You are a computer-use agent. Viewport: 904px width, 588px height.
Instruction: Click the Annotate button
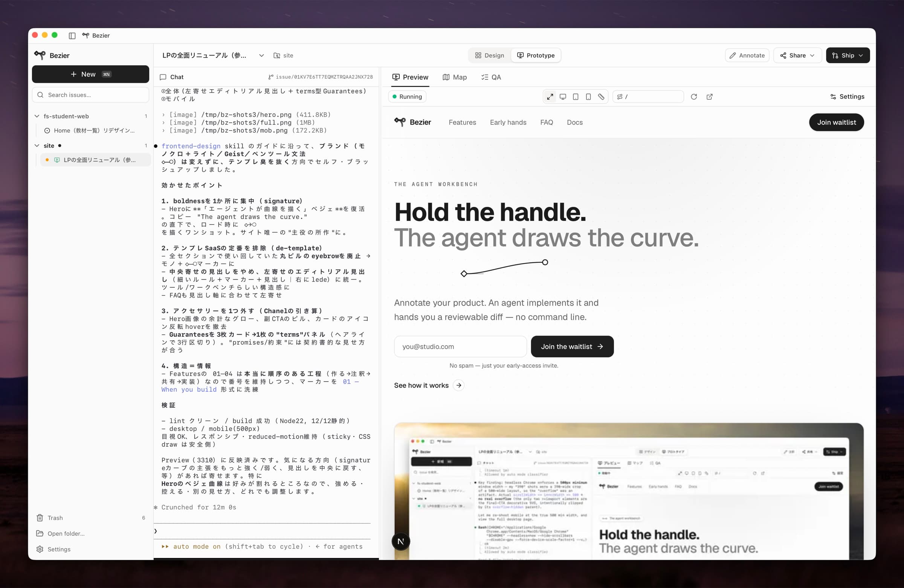pos(747,55)
